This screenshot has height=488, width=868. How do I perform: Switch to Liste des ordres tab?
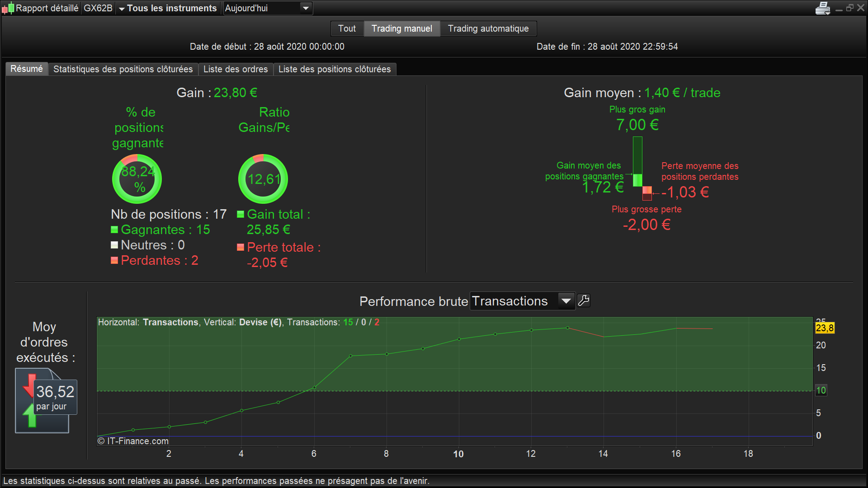[x=236, y=69]
